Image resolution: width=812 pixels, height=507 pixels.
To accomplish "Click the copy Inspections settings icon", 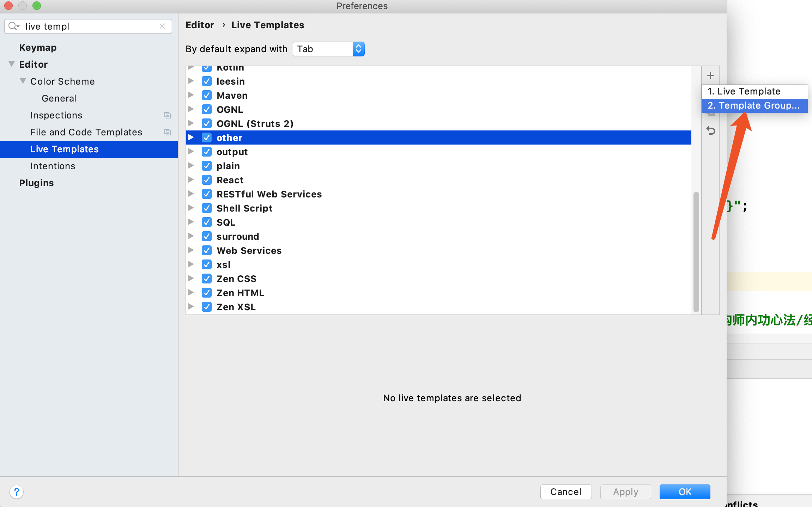I will click(x=168, y=115).
